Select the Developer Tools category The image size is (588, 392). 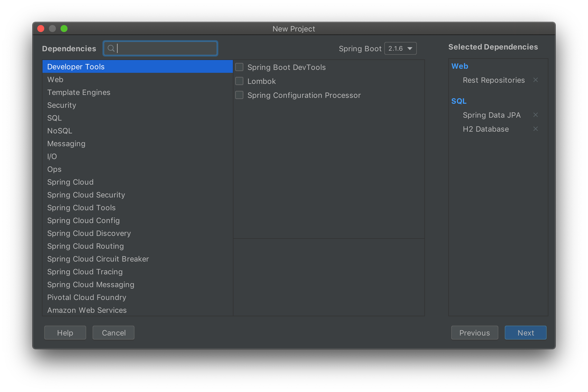137,67
